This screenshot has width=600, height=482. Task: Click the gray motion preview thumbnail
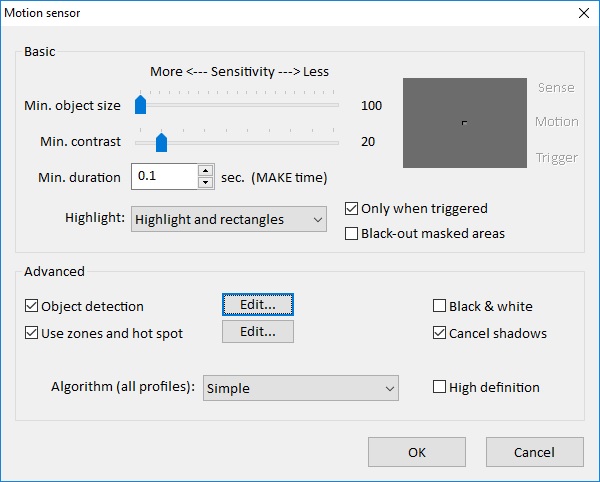click(x=465, y=123)
